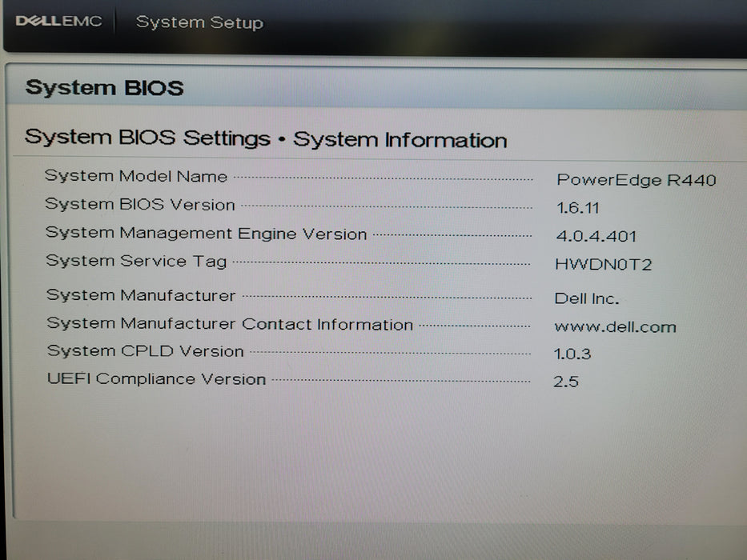Select the System CPLD Version label

[145, 351]
